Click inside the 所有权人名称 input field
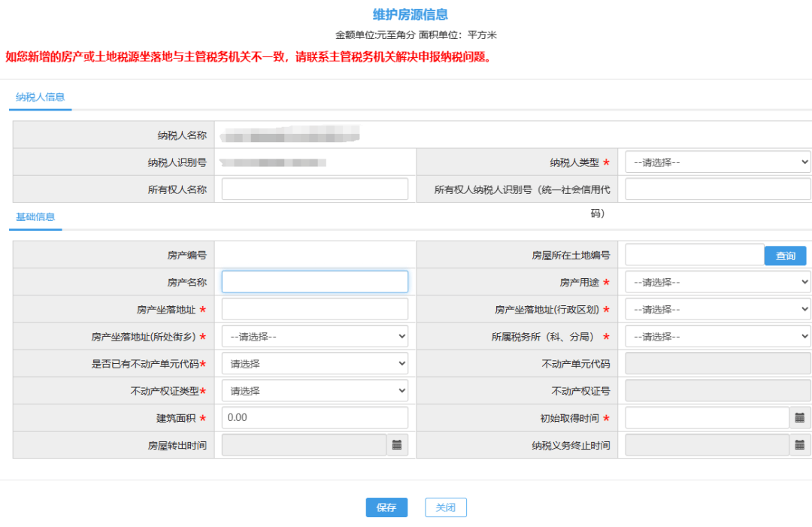 pos(314,189)
